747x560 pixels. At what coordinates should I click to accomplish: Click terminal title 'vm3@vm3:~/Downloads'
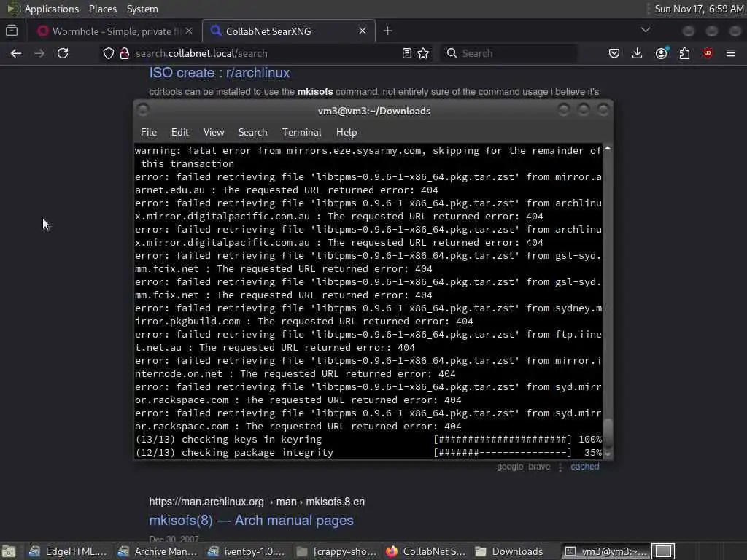pos(374,111)
